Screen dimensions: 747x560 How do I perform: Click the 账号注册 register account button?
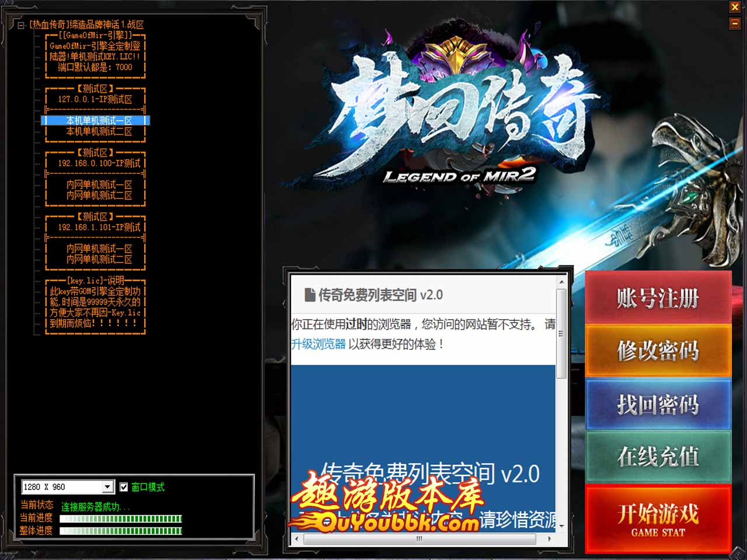click(658, 297)
